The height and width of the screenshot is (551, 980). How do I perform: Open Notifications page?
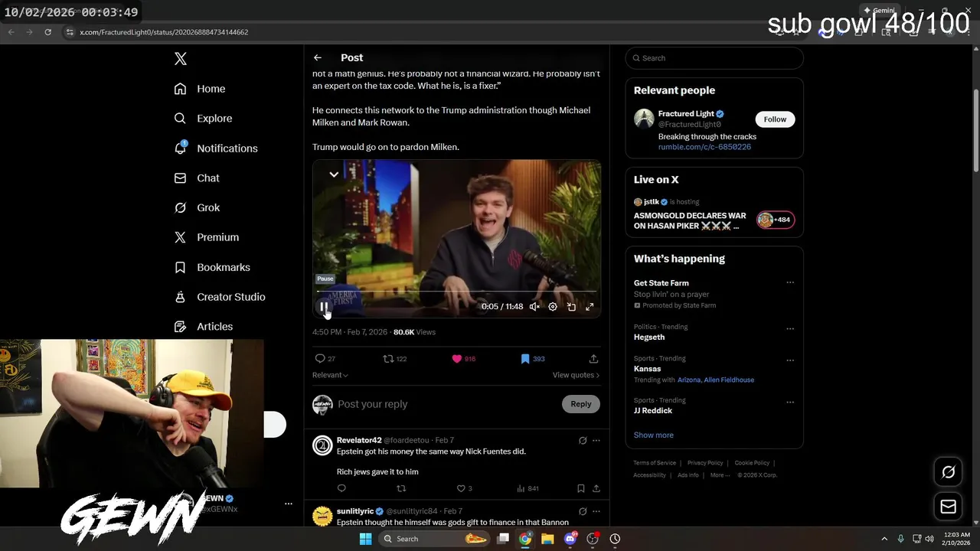pyautogui.click(x=216, y=148)
